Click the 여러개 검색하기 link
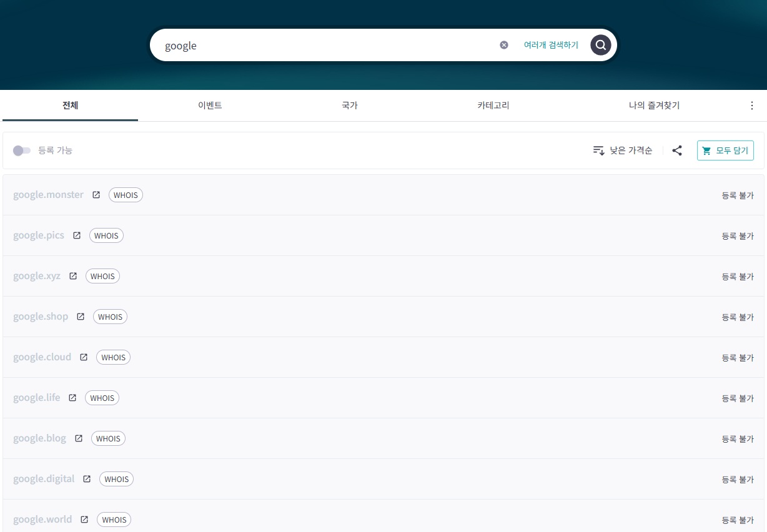767x532 pixels. point(551,45)
